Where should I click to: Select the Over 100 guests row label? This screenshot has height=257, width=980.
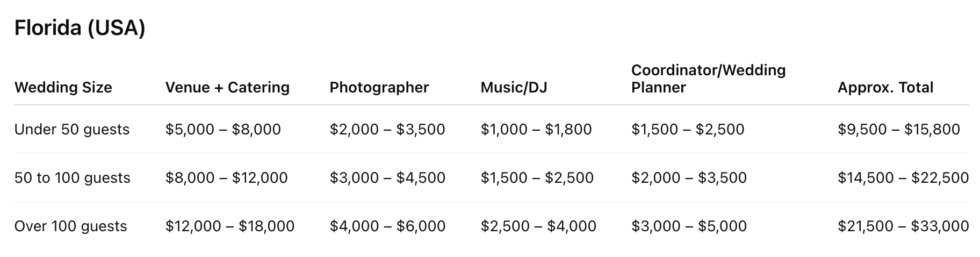pyautogui.click(x=71, y=226)
